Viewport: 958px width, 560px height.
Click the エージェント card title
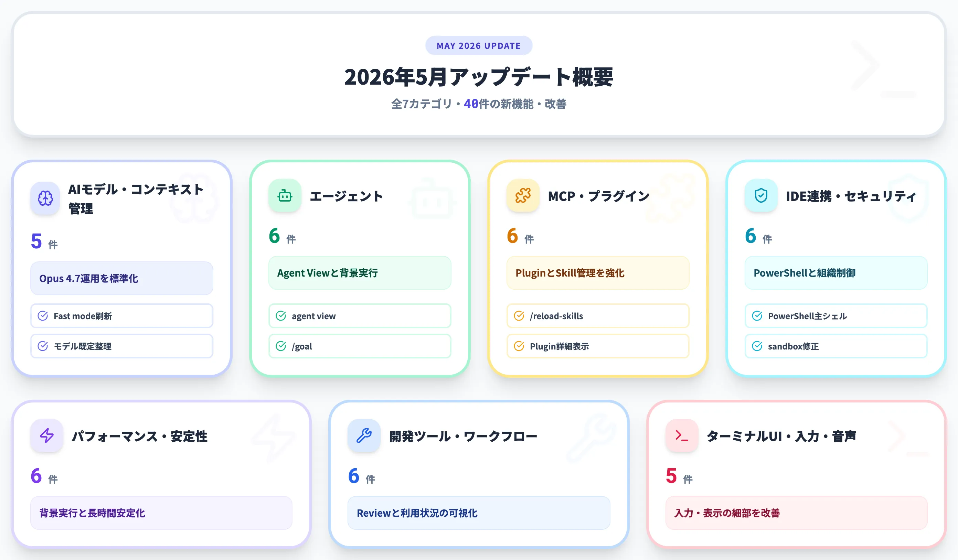(346, 196)
